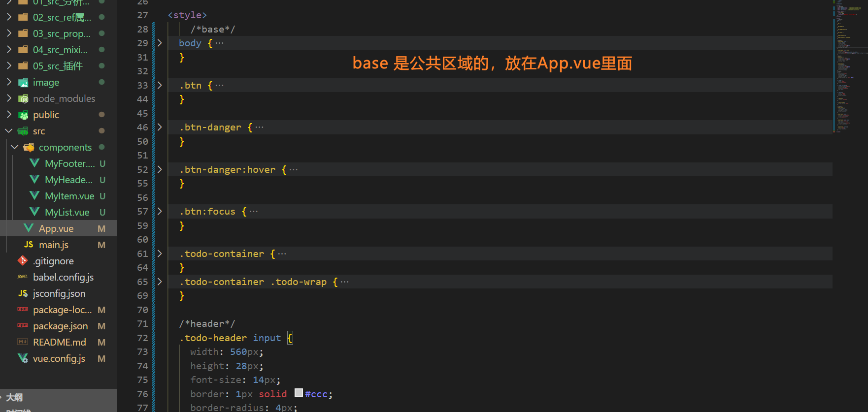Click the JS icon of main.js
Image resolution: width=868 pixels, height=412 pixels.
[x=29, y=244]
